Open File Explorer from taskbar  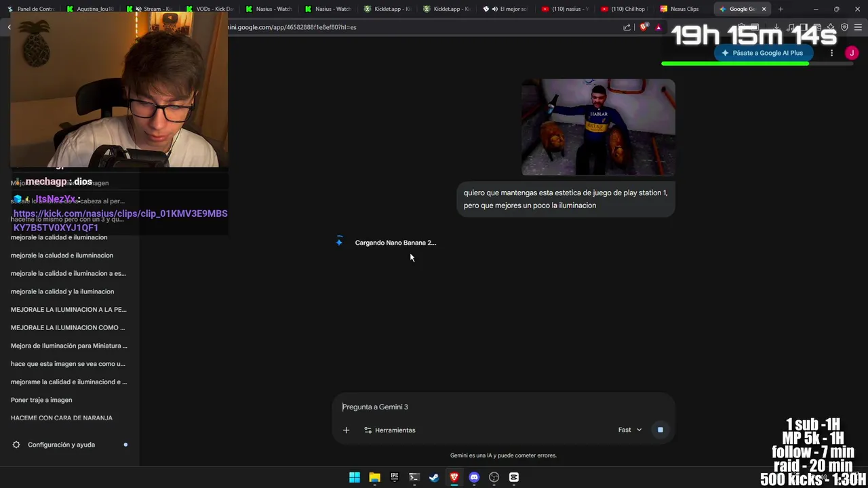[x=374, y=477]
